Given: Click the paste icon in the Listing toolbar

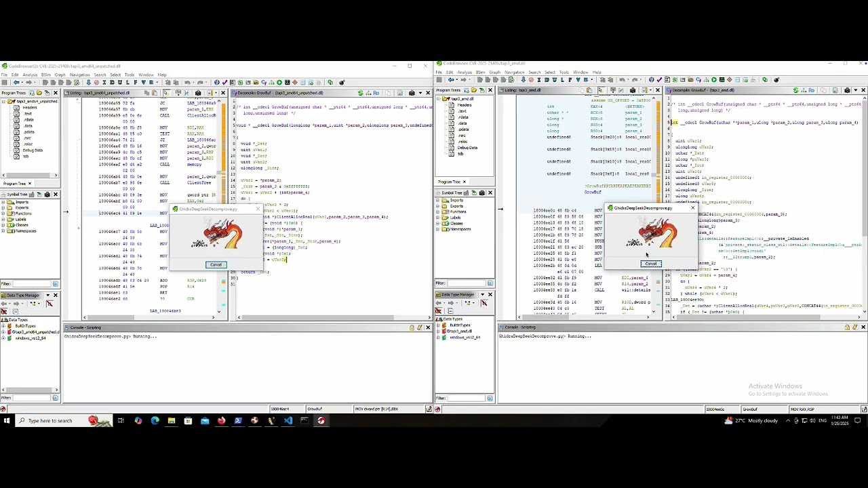Looking at the screenshot, I should [154, 93].
